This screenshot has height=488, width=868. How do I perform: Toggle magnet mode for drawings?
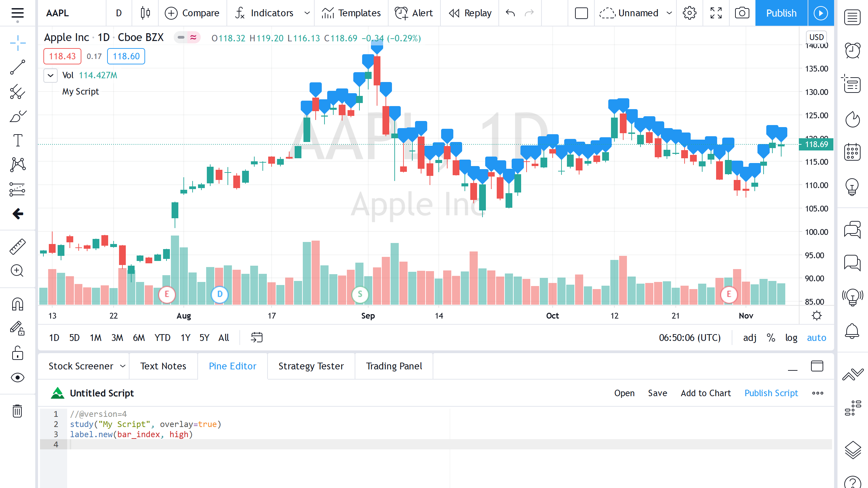click(18, 304)
